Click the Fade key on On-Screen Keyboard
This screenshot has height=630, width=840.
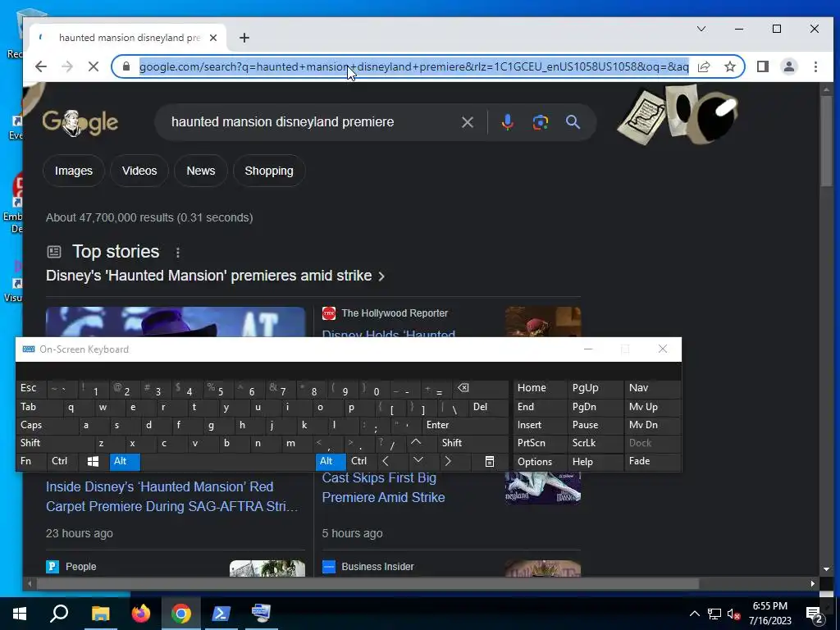click(x=652, y=461)
